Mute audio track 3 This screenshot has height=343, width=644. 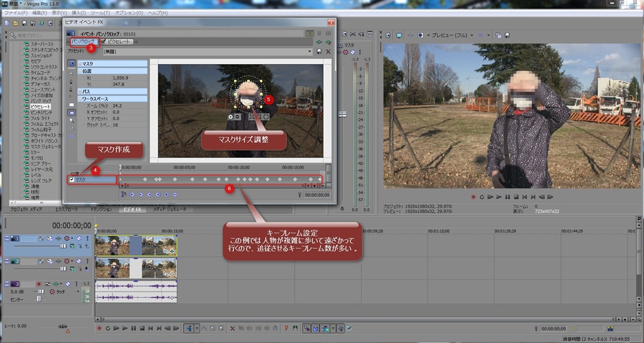[68, 284]
